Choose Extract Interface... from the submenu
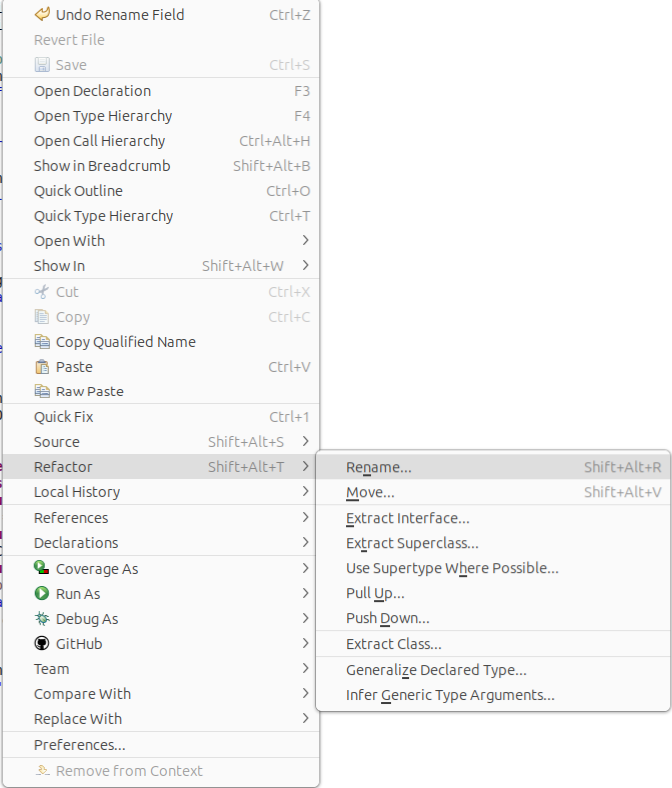Image resolution: width=672 pixels, height=788 pixels. [x=407, y=518]
